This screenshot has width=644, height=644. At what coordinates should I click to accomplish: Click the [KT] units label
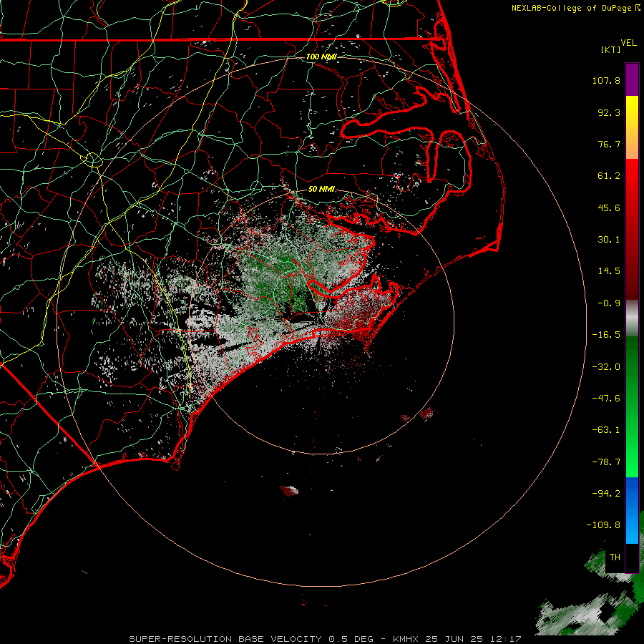click(x=611, y=49)
